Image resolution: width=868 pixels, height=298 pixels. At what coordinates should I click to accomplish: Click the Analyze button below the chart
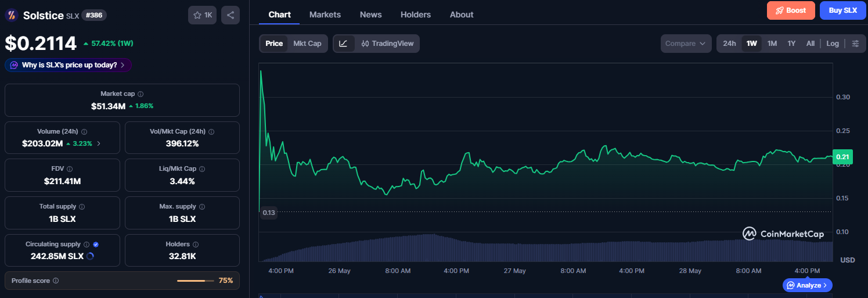tap(807, 285)
